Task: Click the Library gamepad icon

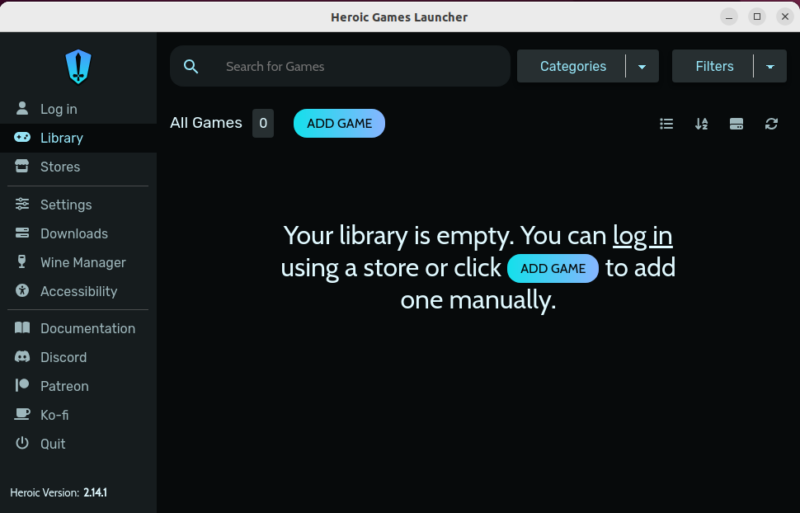Action: [x=22, y=137]
